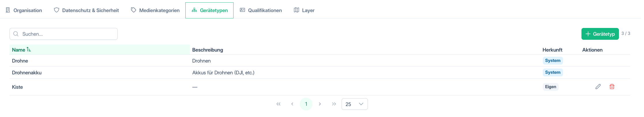Viewport: 644px width, 117px height.
Task: Click the search magnifier icon
Action: [16, 34]
